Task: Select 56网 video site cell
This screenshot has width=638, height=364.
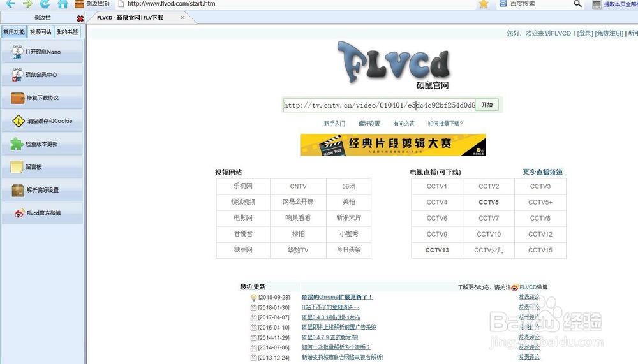Action: (349, 186)
